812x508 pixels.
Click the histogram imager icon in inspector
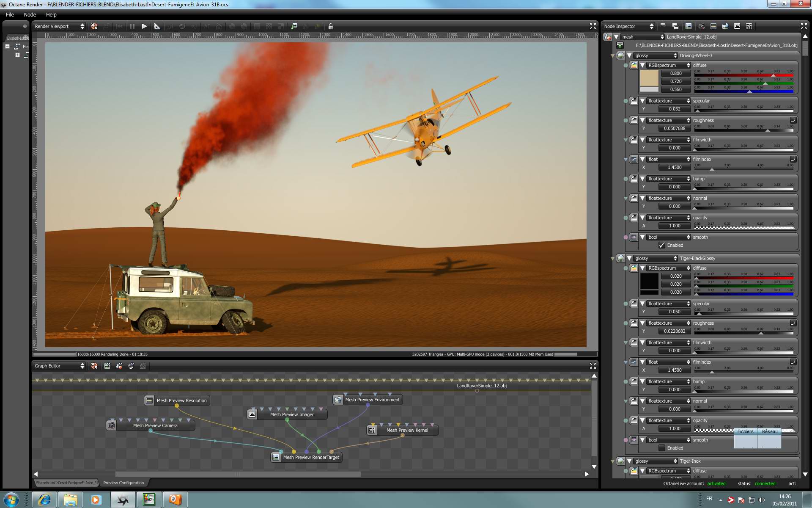tap(737, 26)
